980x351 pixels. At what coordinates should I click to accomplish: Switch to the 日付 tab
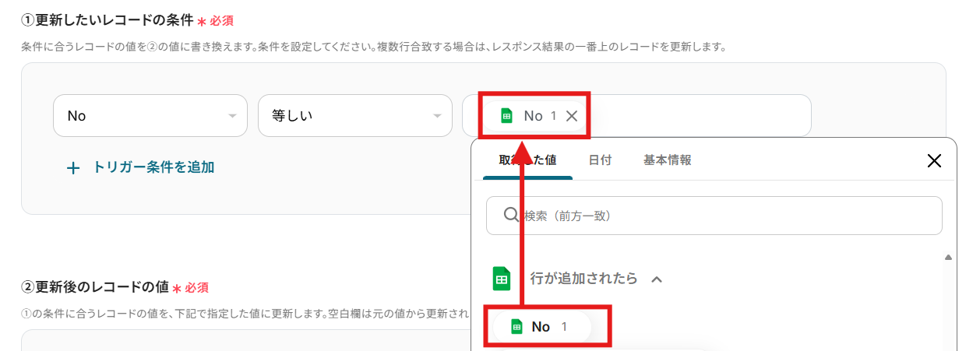tap(600, 160)
